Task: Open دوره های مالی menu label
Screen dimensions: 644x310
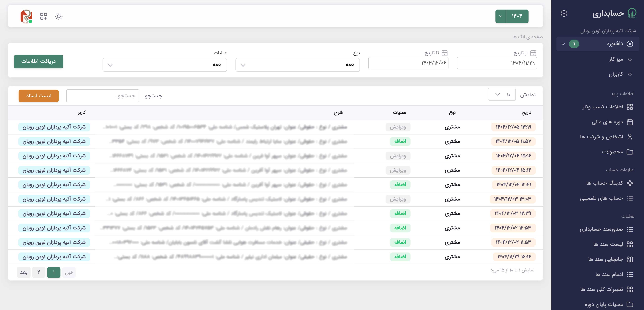Action: click(607, 122)
